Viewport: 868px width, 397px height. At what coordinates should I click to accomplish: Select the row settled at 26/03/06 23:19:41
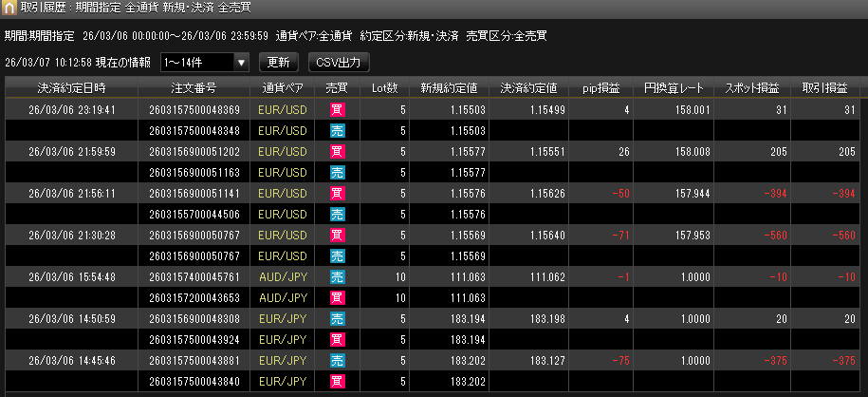pyautogui.click(x=72, y=109)
